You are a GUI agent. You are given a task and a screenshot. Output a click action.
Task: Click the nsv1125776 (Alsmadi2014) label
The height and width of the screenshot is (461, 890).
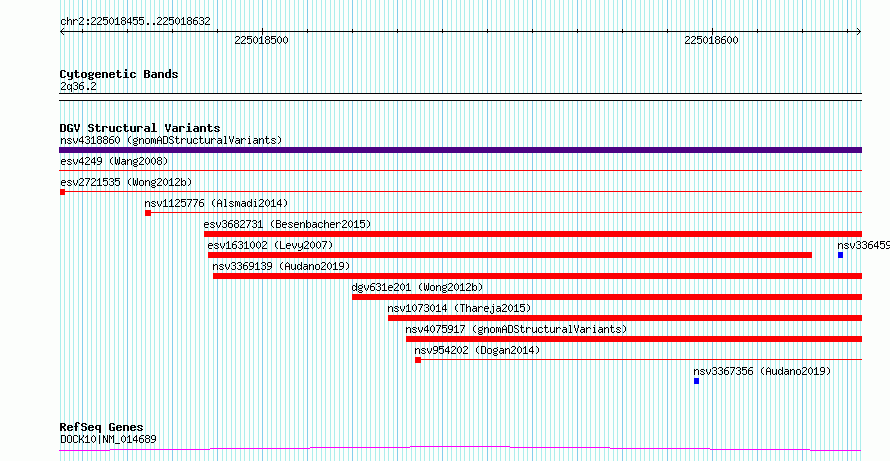(216, 203)
